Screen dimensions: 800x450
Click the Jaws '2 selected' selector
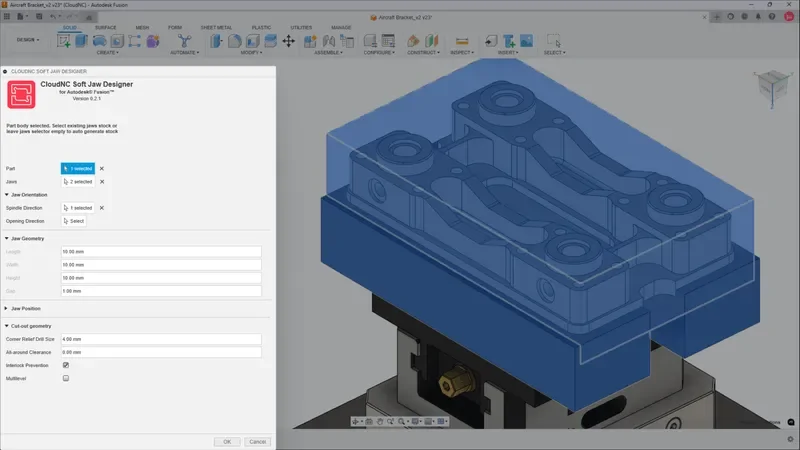(x=78, y=182)
